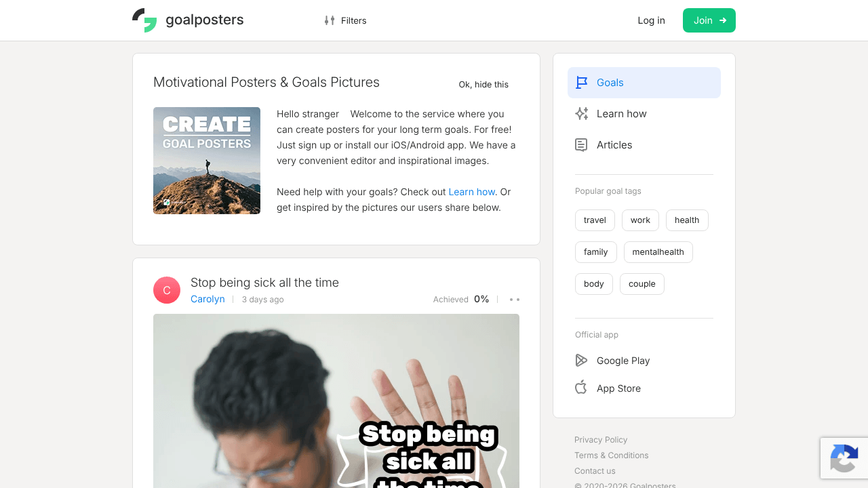Image resolution: width=868 pixels, height=488 pixels.
Task: Click the Articles document icon
Action: click(x=581, y=145)
